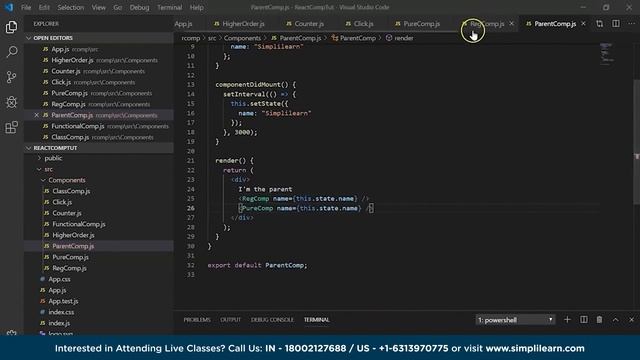The width and height of the screenshot is (640, 360).
Task: Switch to the Counter.js editor tab
Action: [305, 24]
